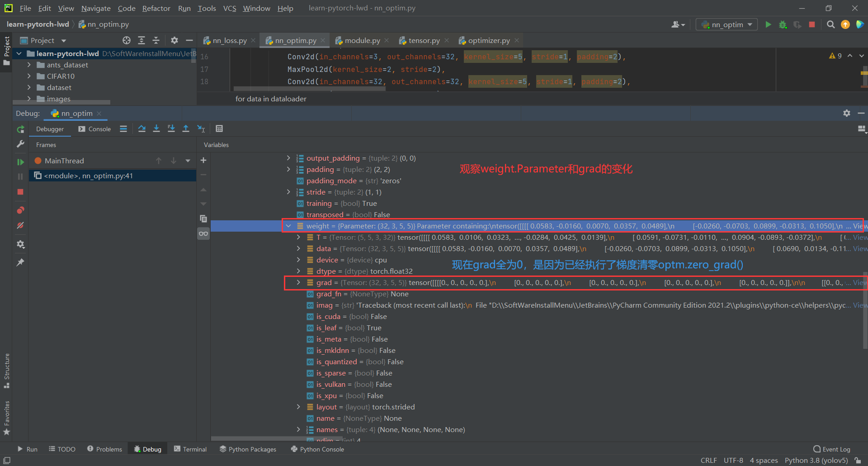Expand the padding tuple variable

[288, 169]
